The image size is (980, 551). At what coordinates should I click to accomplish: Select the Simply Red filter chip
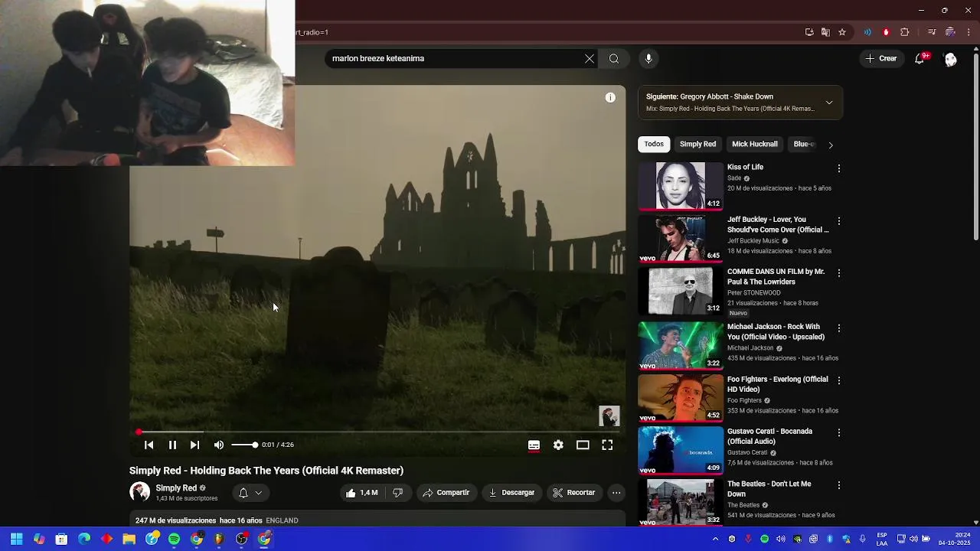697,144
